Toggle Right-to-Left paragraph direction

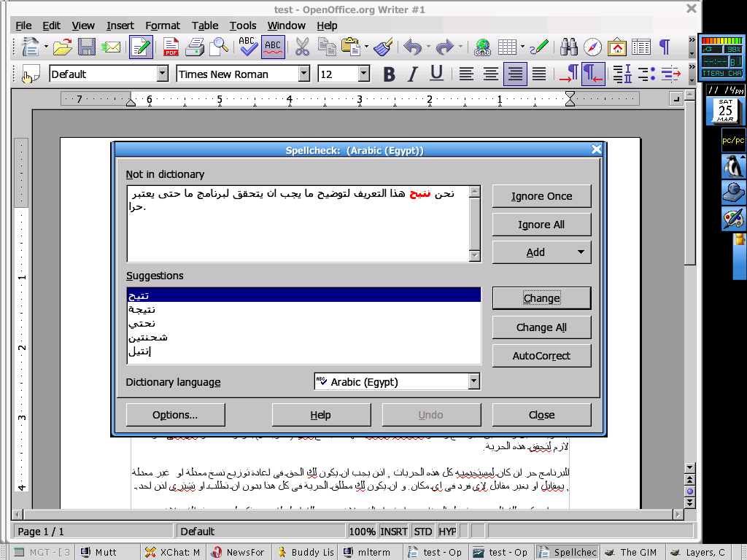592,74
